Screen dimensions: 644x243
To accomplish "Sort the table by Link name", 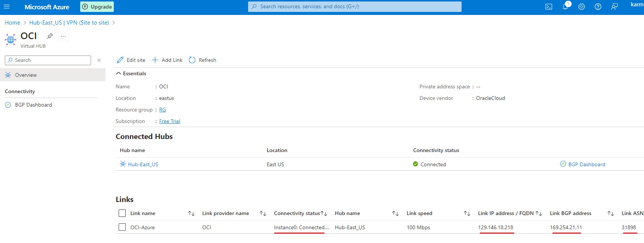I will 191,214.
